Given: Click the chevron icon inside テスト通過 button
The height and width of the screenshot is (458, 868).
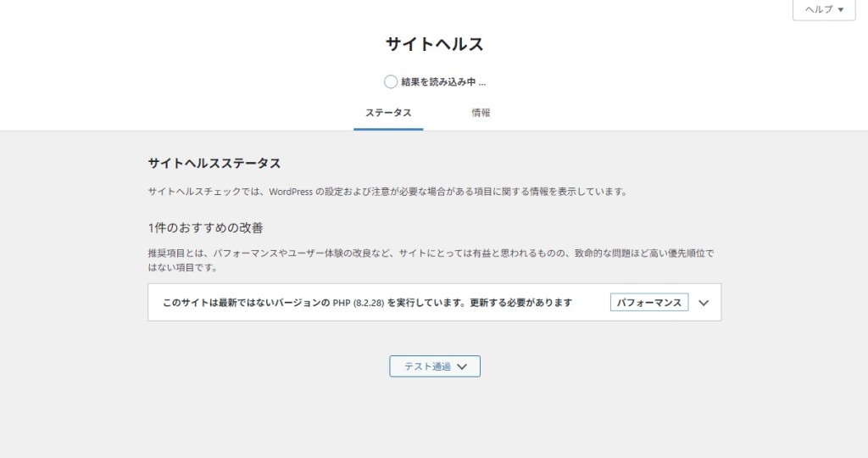Looking at the screenshot, I should point(462,366).
